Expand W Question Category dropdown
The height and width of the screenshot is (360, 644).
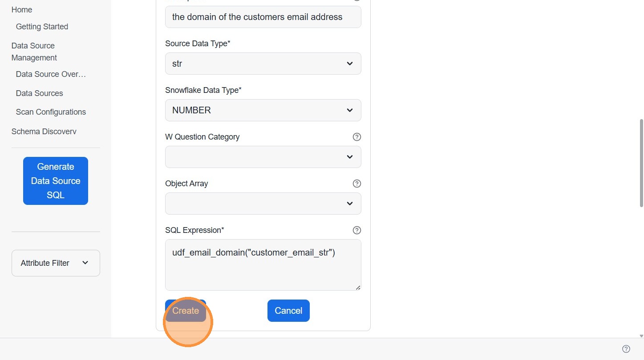pyautogui.click(x=263, y=157)
